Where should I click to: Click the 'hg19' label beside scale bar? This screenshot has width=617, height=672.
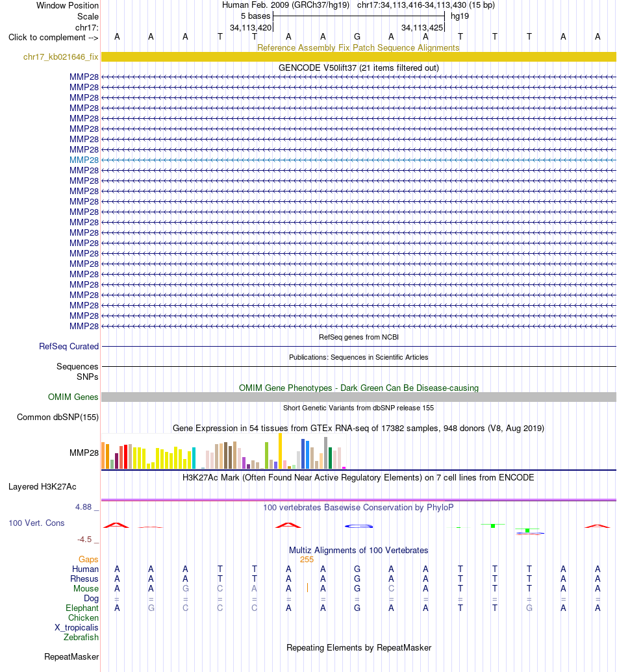[x=460, y=16]
